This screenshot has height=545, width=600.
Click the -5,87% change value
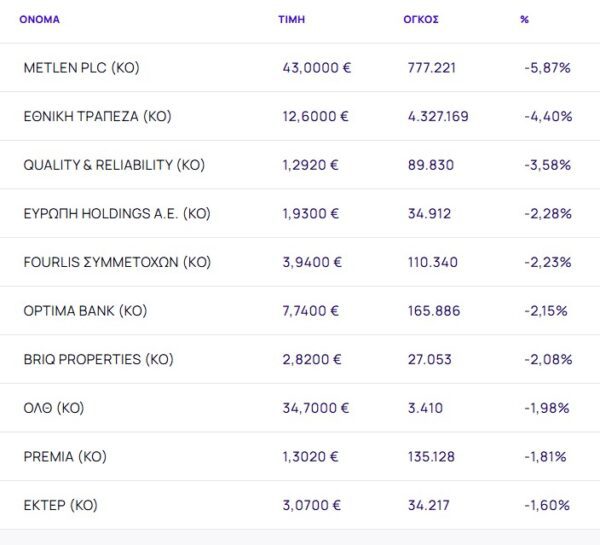(547, 68)
